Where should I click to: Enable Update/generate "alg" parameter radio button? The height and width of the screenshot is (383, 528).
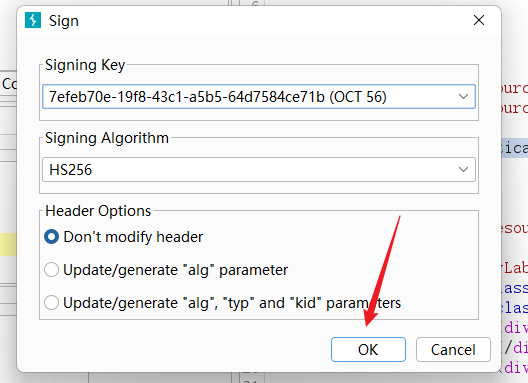(x=52, y=270)
